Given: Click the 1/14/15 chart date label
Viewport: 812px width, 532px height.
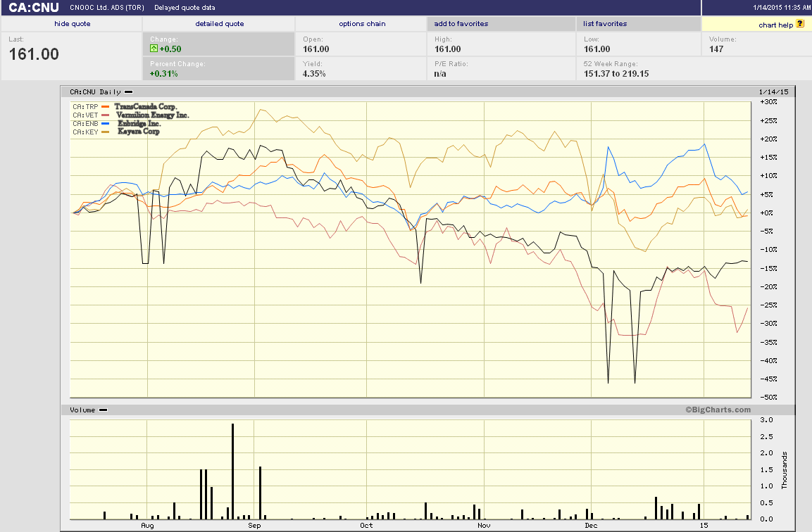Looking at the screenshot, I should (x=774, y=91).
